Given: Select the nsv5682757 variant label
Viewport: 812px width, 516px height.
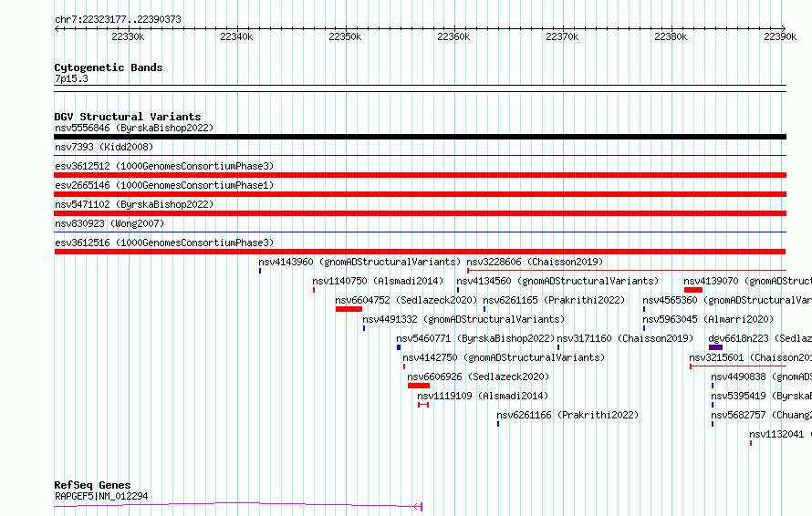Looking at the screenshot, I should tap(761, 415).
